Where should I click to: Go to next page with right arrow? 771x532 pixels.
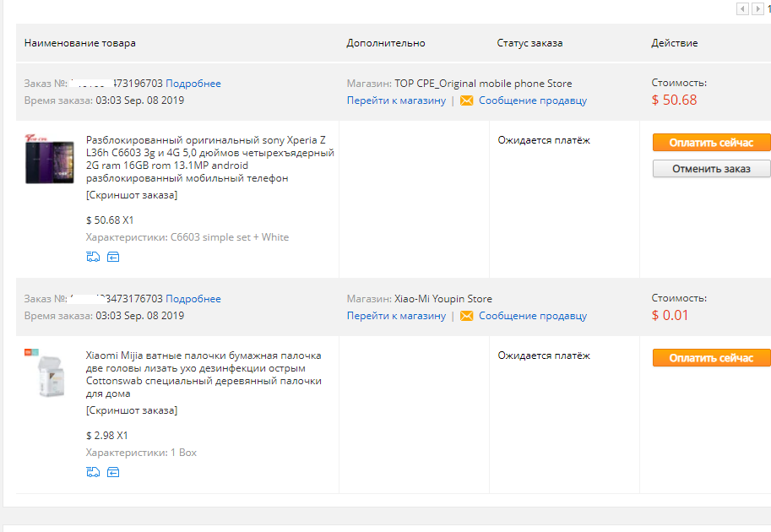(x=757, y=8)
